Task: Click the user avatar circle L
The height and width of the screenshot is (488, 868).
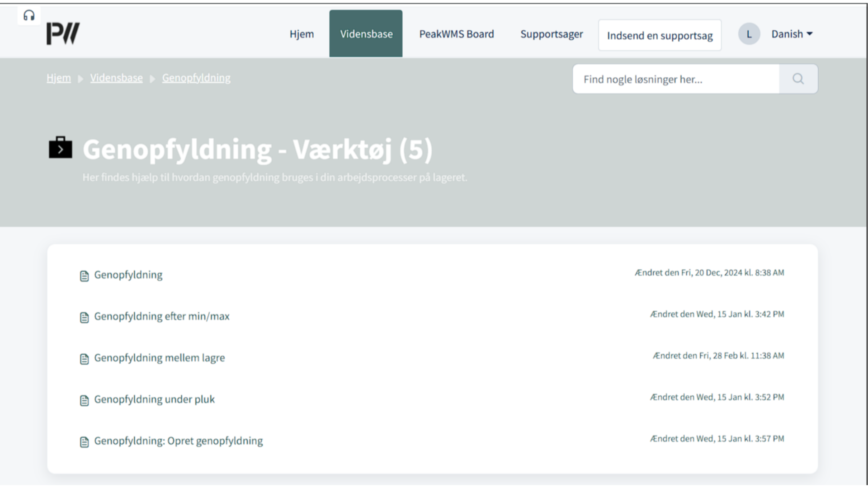Action: [749, 34]
